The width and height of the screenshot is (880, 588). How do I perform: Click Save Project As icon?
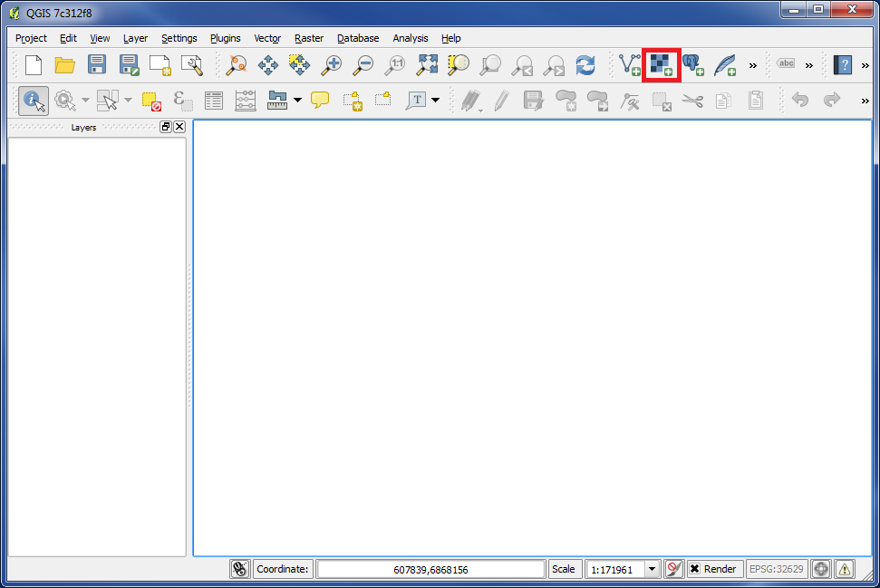[129, 65]
